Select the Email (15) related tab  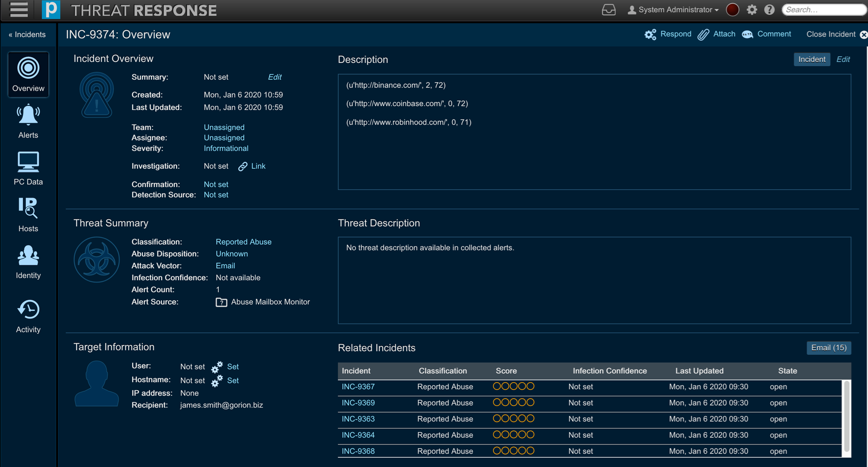pos(828,347)
